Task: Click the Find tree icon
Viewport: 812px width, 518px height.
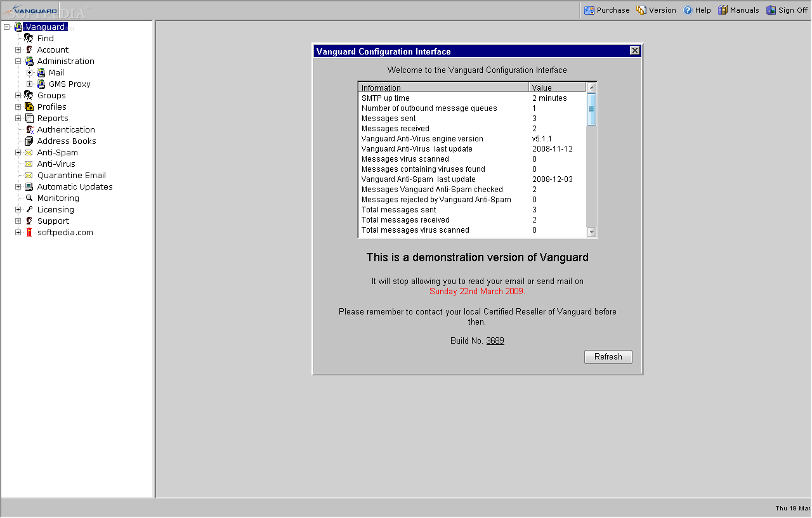Action: [x=29, y=38]
